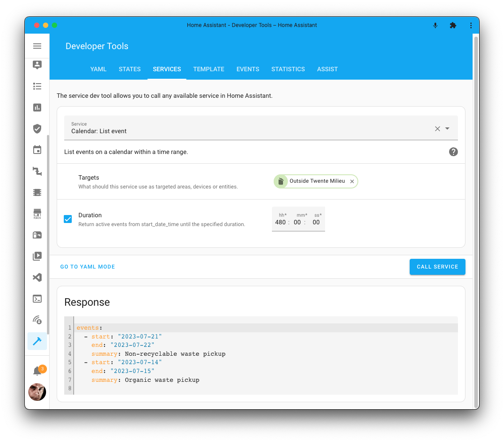This screenshot has height=442, width=504.
Task: Collapse the sidebar with the hamburger menu
Action: (x=37, y=46)
